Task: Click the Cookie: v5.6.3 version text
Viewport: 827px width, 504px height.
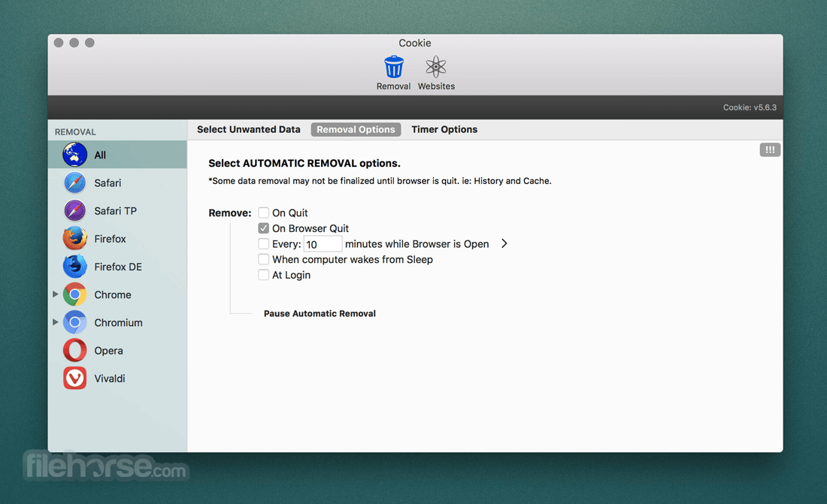Action: (750, 107)
